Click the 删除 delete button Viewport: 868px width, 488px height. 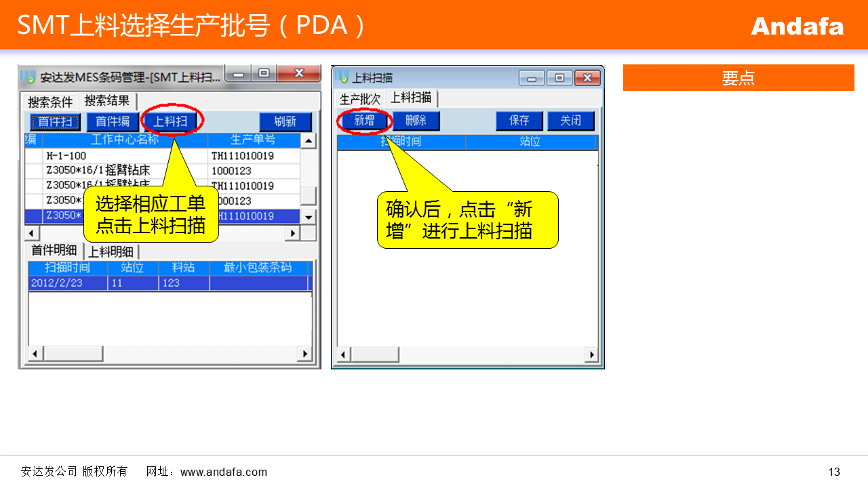416,121
